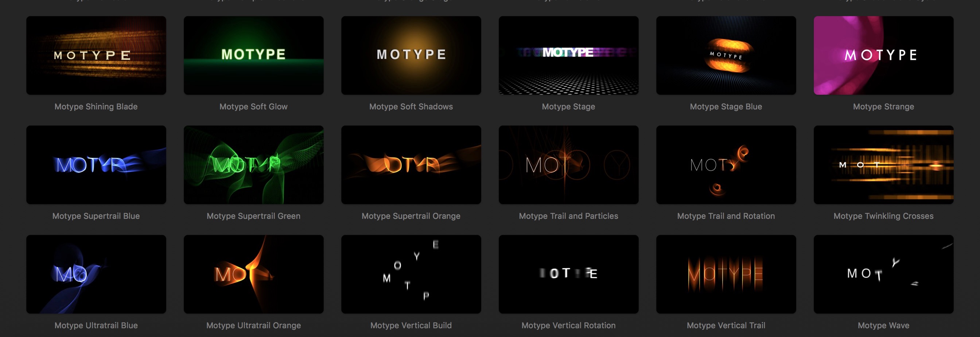
Task: Select the Motype Supertrail Blue thumbnail
Action: (96, 165)
